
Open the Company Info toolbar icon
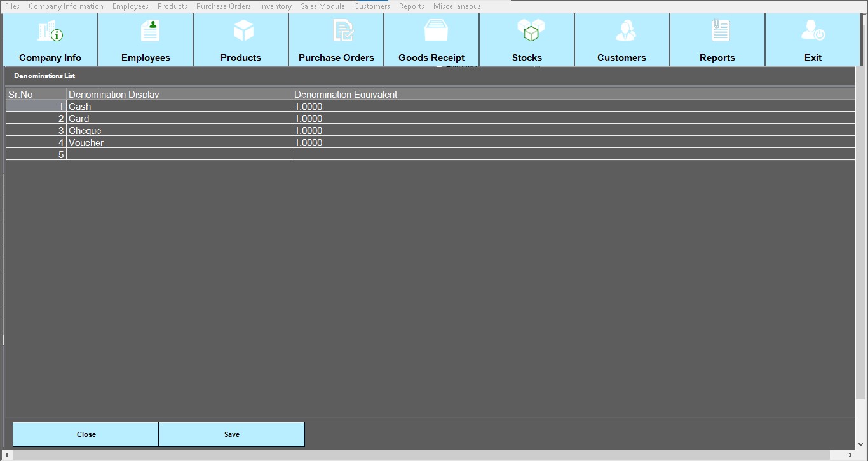coord(50,39)
